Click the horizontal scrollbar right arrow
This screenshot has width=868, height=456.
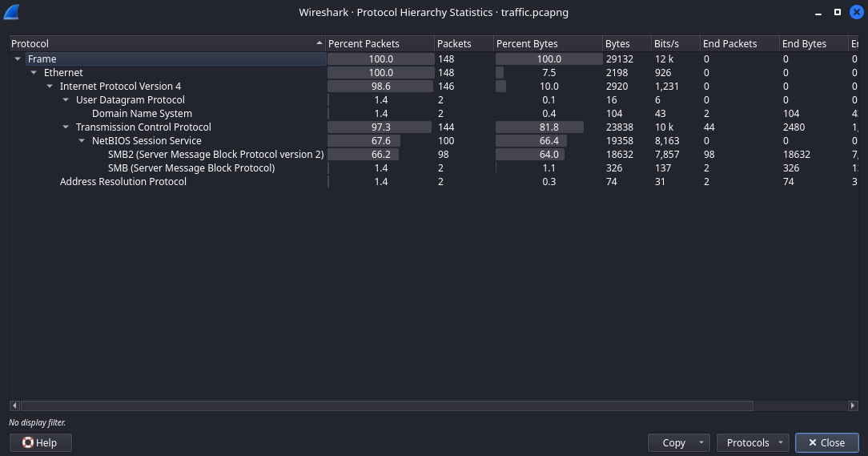pyautogui.click(x=852, y=406)
